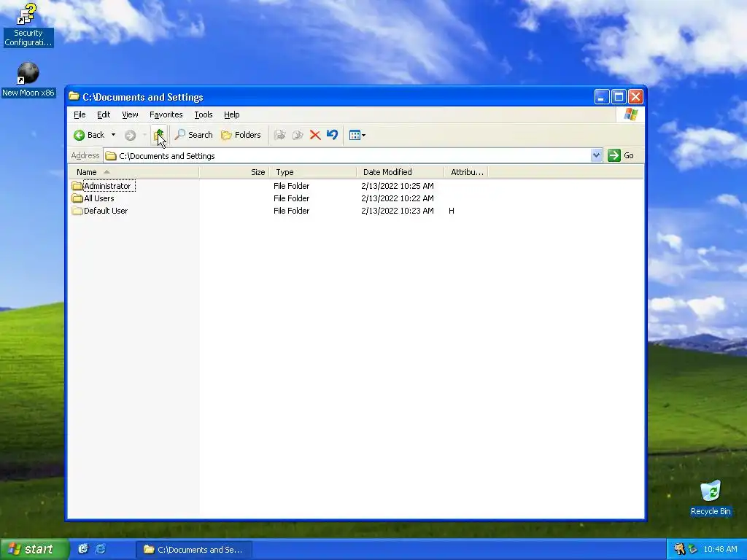Click the title bar folder icon
The height and width of the screenshot is (560, 747).
[x=74, y=96]
